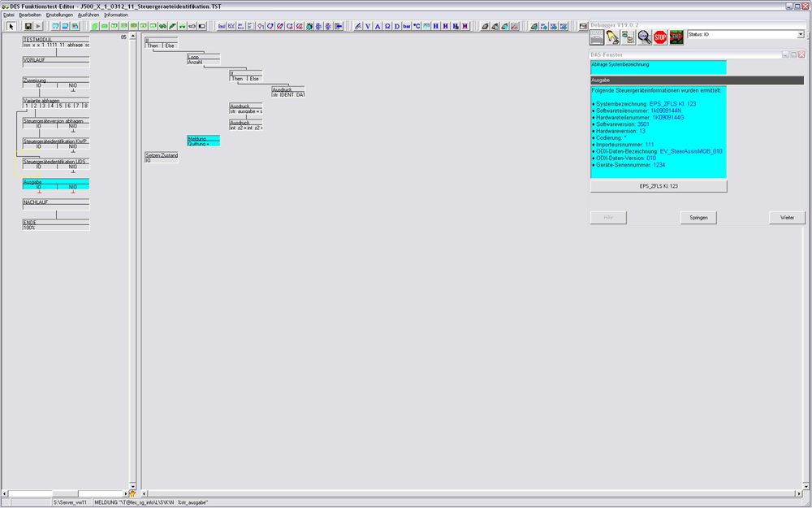Click the Geräte-Seriennummer: 1234 line
Screen dimensions: 812x508
tap(628, 165)
